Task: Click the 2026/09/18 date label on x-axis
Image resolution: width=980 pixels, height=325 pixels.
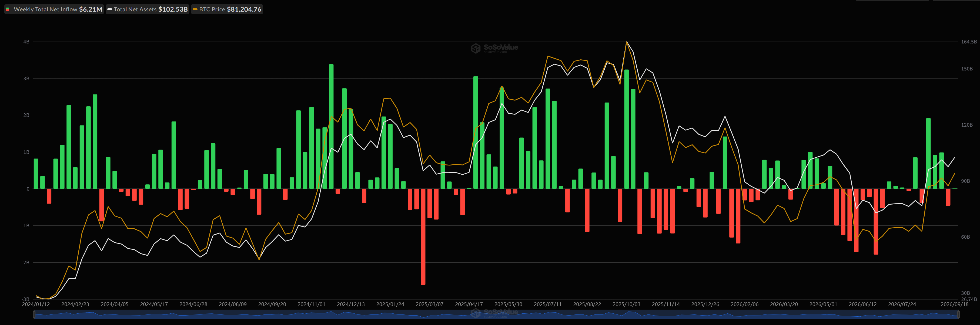Action: click(x=955, y=304)
